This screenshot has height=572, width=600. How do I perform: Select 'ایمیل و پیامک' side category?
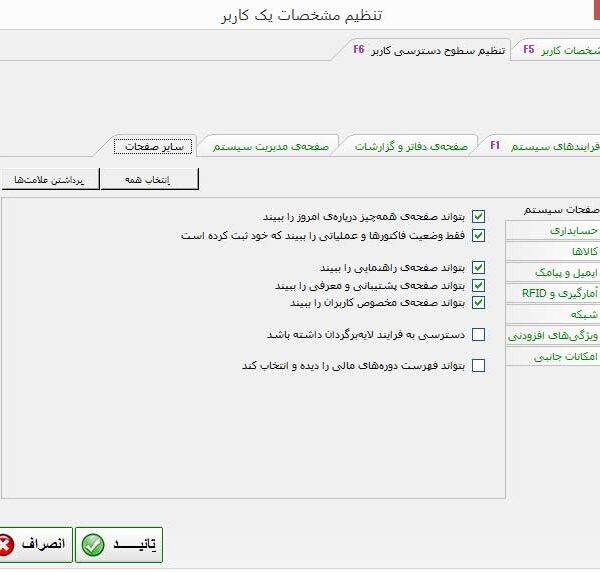point(553,272)
